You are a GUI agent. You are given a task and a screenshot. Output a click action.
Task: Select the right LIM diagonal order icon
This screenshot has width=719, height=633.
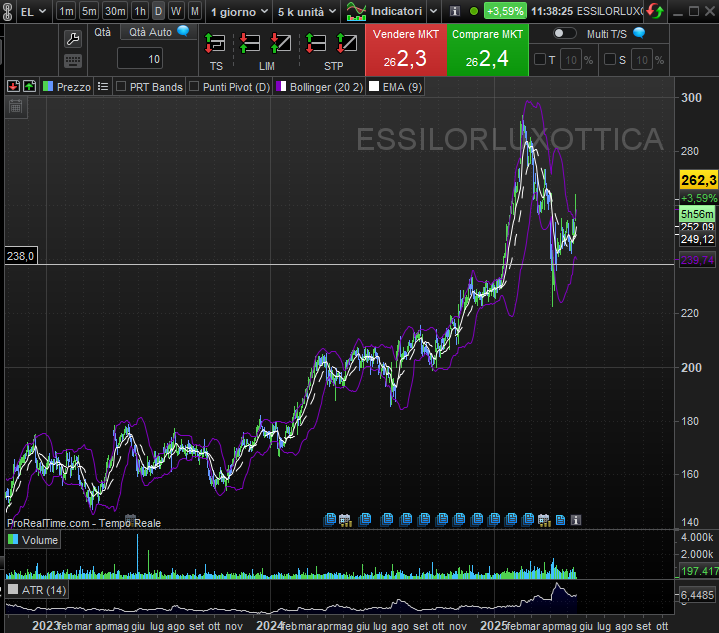(x=281, y=44)
